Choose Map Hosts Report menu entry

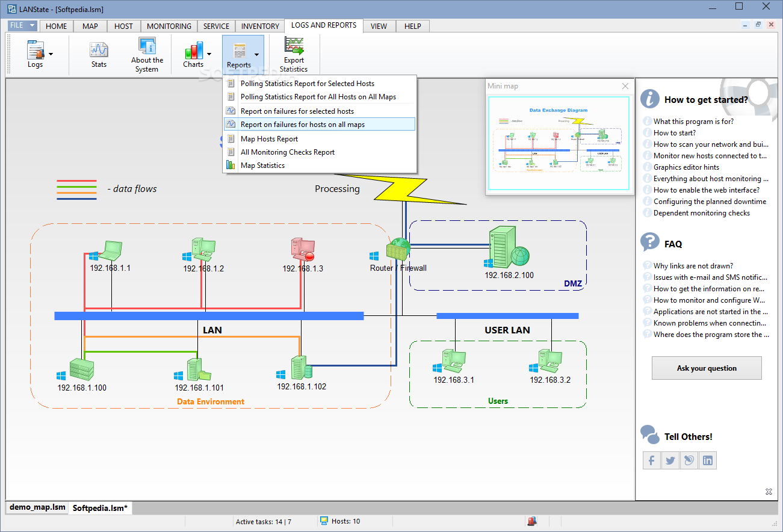click(x=320, y=139)
